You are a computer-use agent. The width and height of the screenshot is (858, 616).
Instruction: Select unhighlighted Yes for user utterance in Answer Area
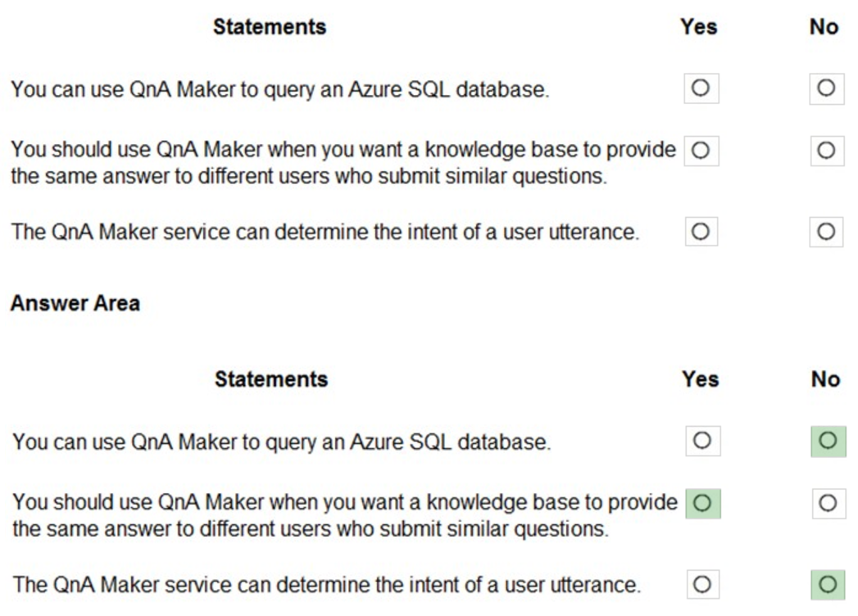click(702, 585)
